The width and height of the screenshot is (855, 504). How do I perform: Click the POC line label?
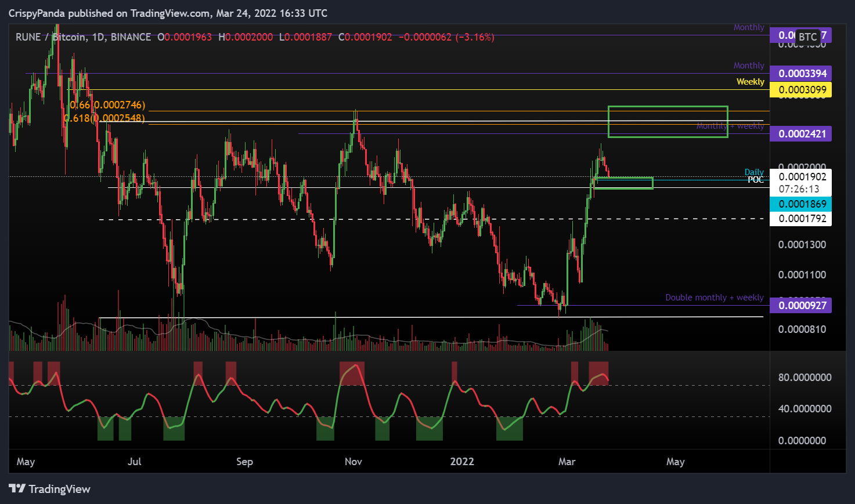[756, 180]
